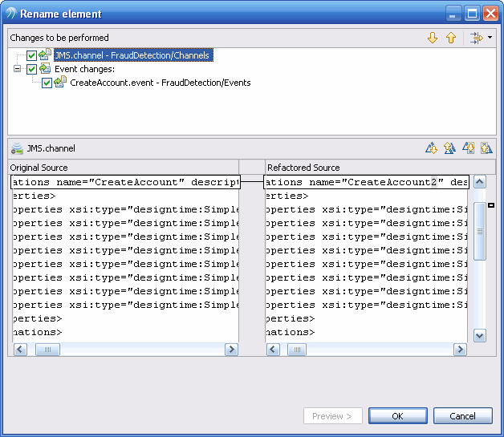Close the Rename element window
The image size is (504, 437).
pyautogui.click(x=490, y=14)
